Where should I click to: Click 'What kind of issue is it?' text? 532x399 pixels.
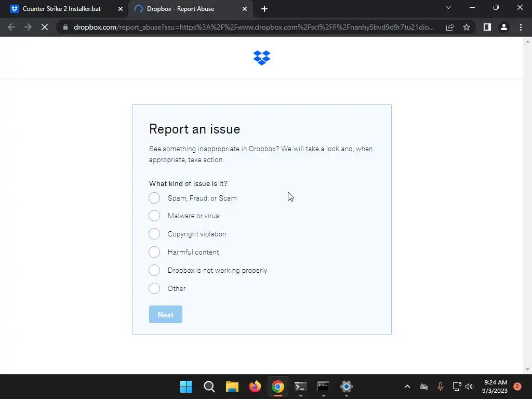(x=188, y=183)
